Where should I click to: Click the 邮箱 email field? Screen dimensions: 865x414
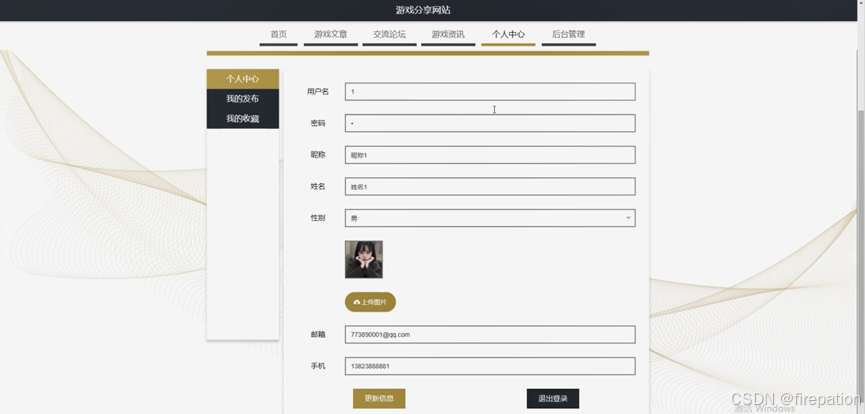pos(490,335)
